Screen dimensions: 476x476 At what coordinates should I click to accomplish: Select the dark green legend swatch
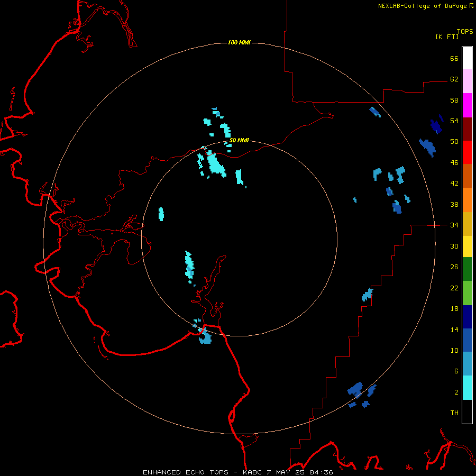point(467,269)
